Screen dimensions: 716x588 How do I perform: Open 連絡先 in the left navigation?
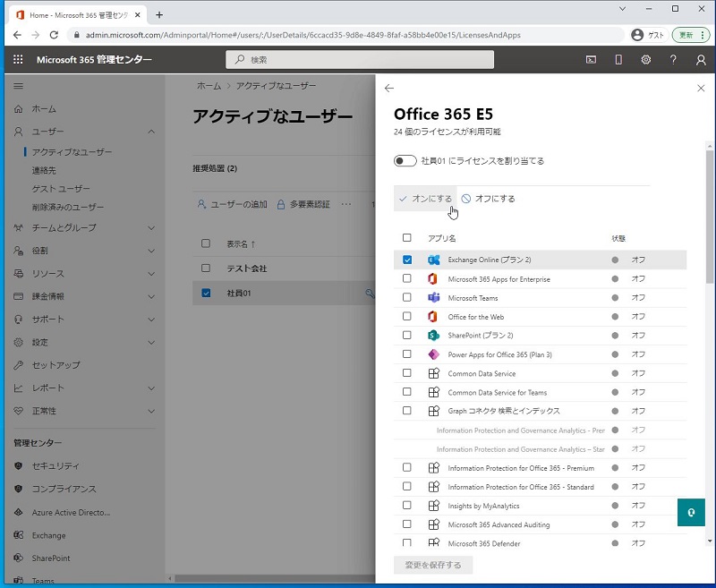tap(44, 170)
